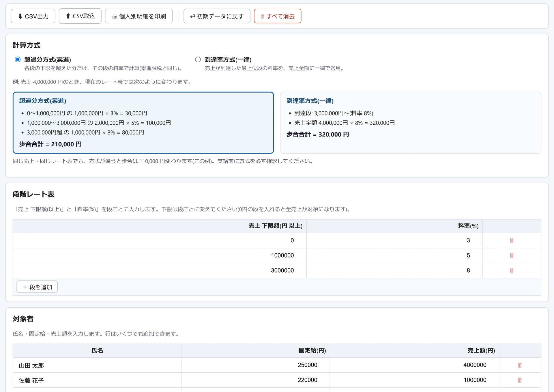Click the 超過分方式(累進) example card
This screenshot has width=554, height=392.
point(143,123)
